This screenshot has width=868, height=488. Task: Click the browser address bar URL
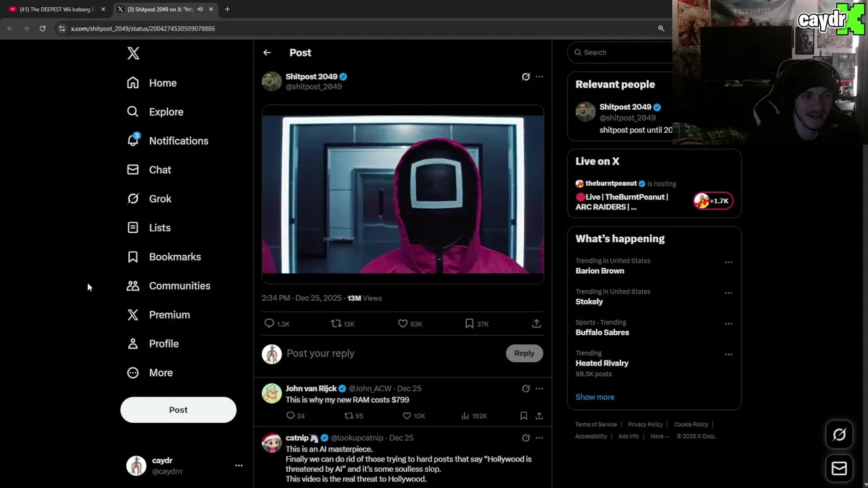(143, 28)
